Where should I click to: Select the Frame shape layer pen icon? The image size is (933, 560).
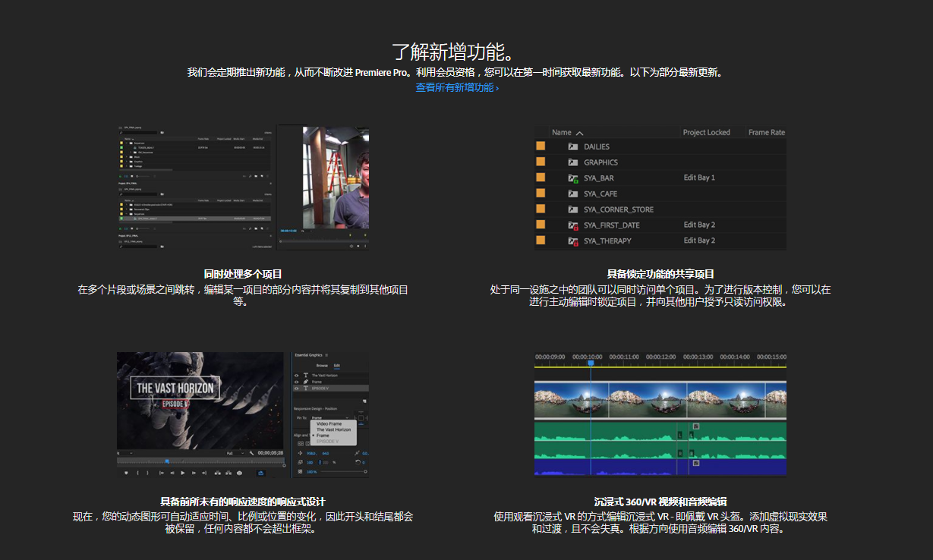tap(306, 382)
